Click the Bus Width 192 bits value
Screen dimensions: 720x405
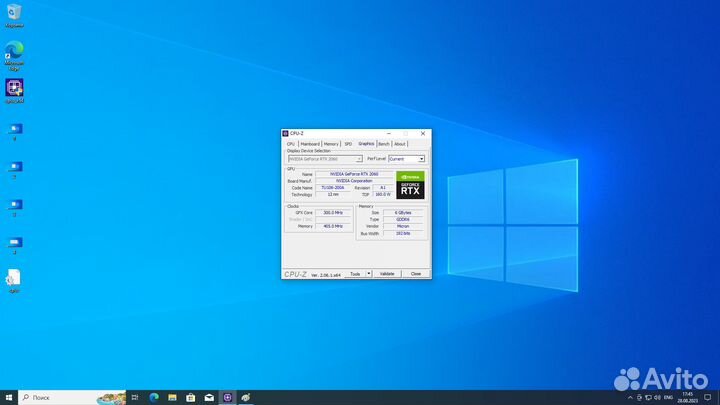403,234
